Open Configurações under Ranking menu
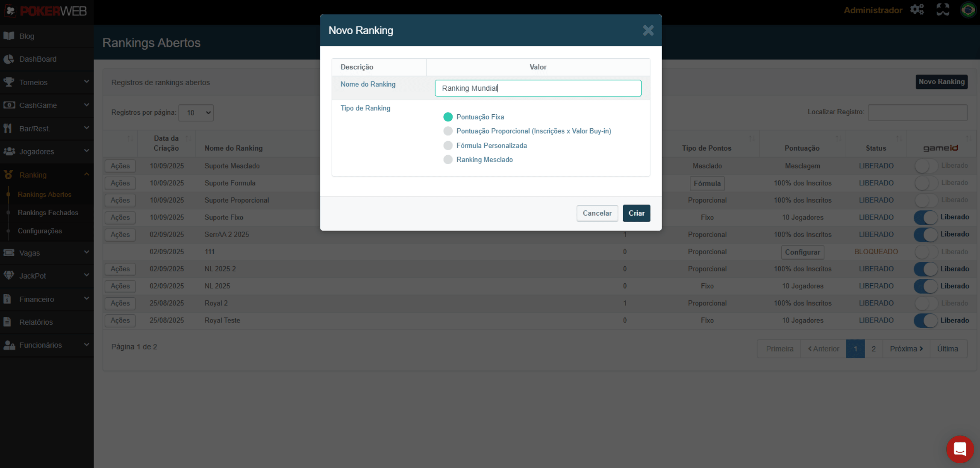Image resolution: width=980 pixels, height=468 pixels. [x=40, y=231]
